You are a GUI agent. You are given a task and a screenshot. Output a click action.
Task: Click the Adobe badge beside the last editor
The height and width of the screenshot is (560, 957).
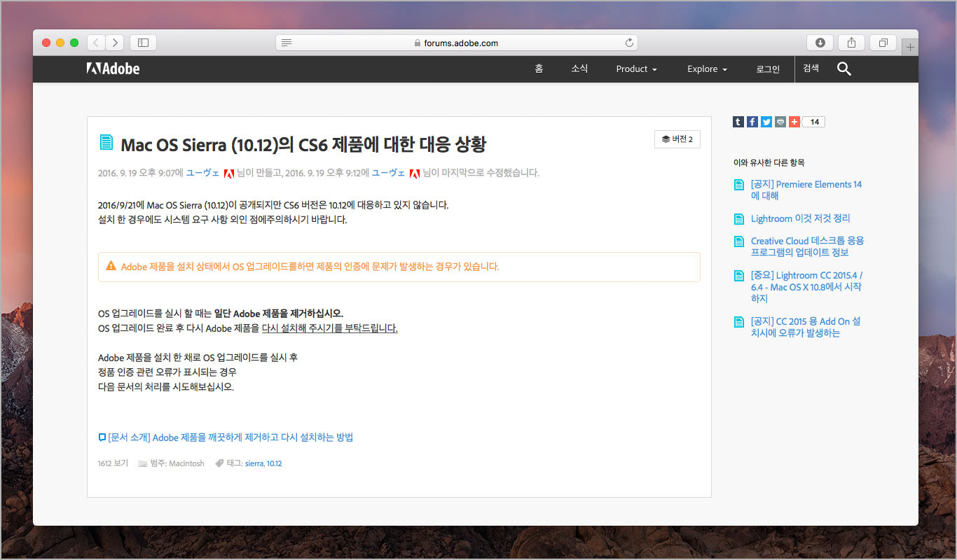click(x=415, y=173)
